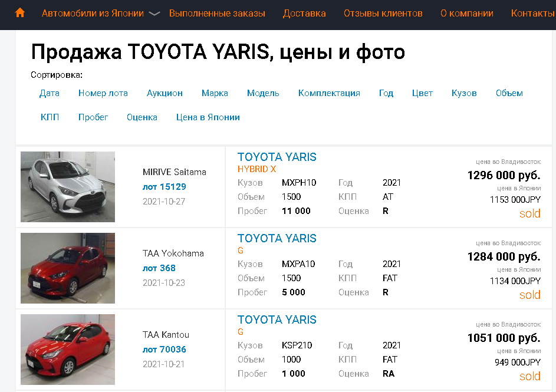The width and height of the screenshot is (556, 392).
Task: Click mileage value 5 000
Action: pyautogui.click(x=294, y=292)
